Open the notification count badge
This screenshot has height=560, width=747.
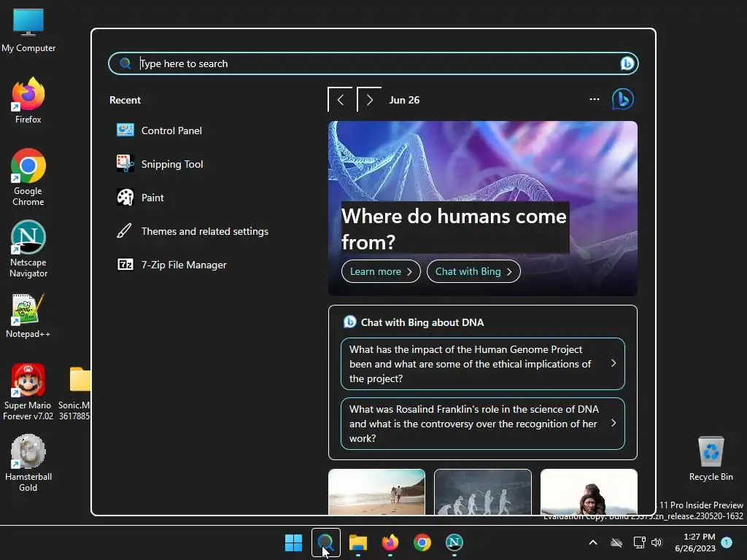point(727,542)
